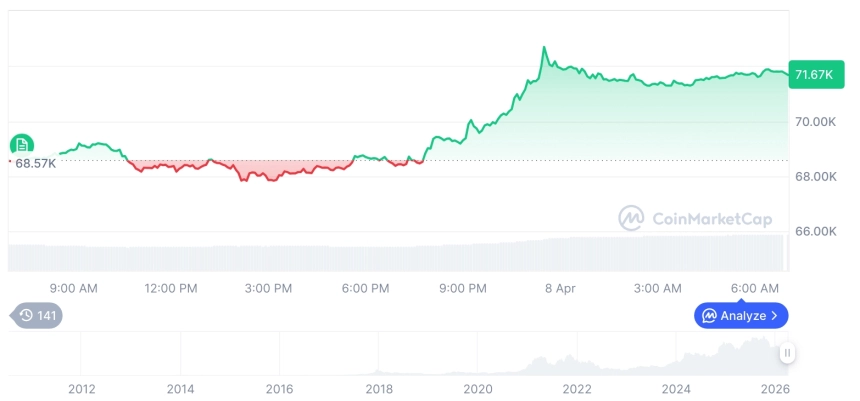Viewport: 860px width, 401px height.
Task: Click the 71.67K current price tag
Action: point(814,74)
